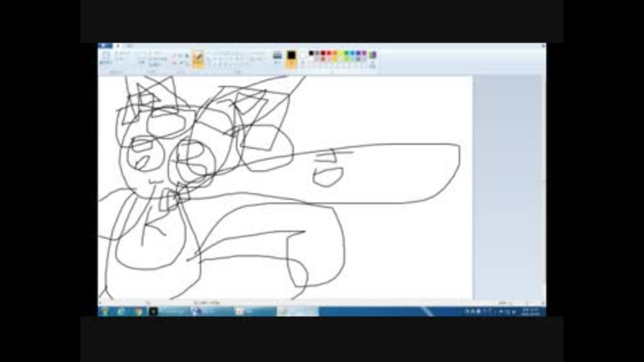Screen dimensions: 644x362
Task: Pick the gray palette swatch
Action: point(317,53)
